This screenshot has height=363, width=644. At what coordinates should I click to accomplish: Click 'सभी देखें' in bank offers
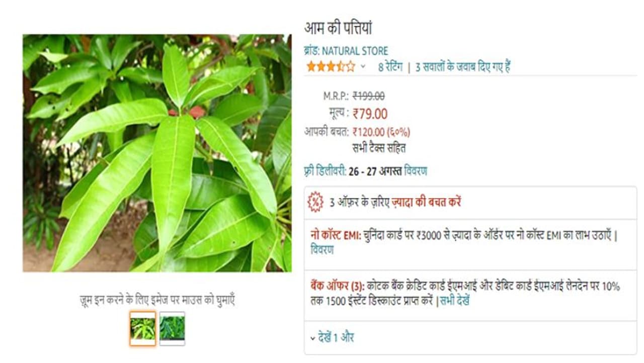(x=455, y=302)
